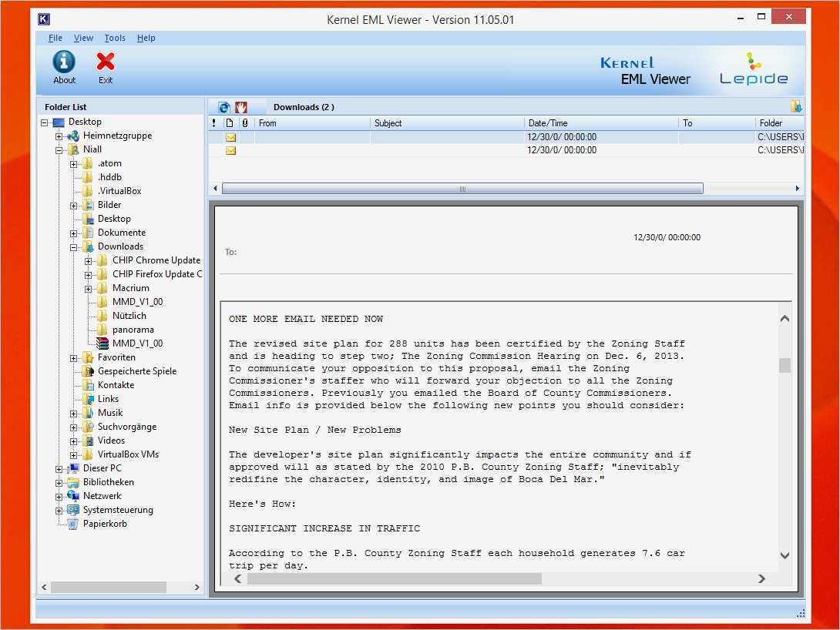
Task: Click the message body scroll down arrow
Action: [785, 555]
